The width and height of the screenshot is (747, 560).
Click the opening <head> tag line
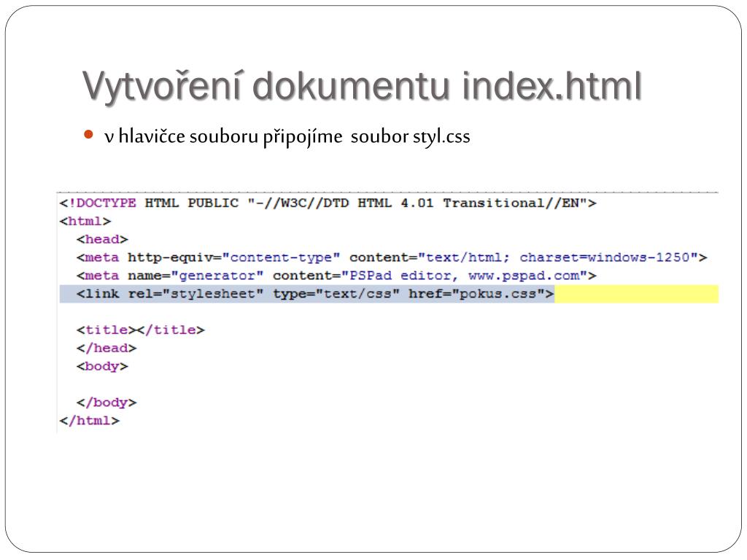tap(102, 239)
